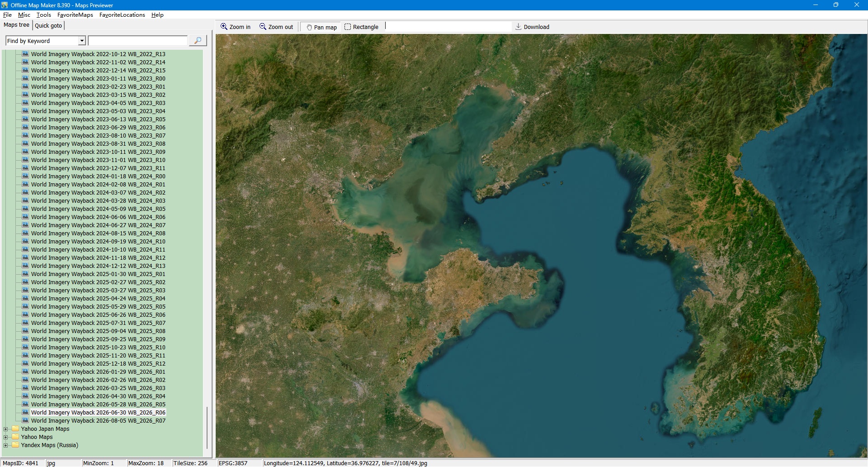This screenshot has width=868, height=467.
Task: Click the Zoom out magnifier icon
Action: pos(263,27)
